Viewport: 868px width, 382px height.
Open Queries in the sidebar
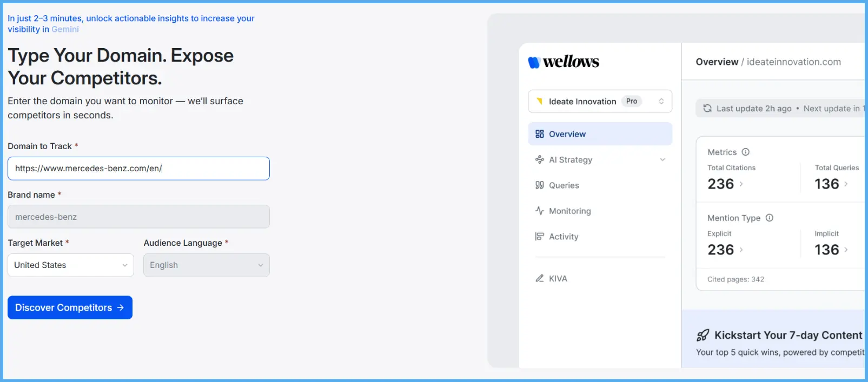pyautogui.click(x=600, y=185)
